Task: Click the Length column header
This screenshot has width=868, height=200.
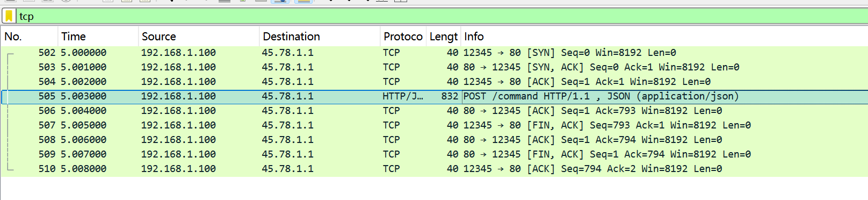Action: [x=444, y=37]
